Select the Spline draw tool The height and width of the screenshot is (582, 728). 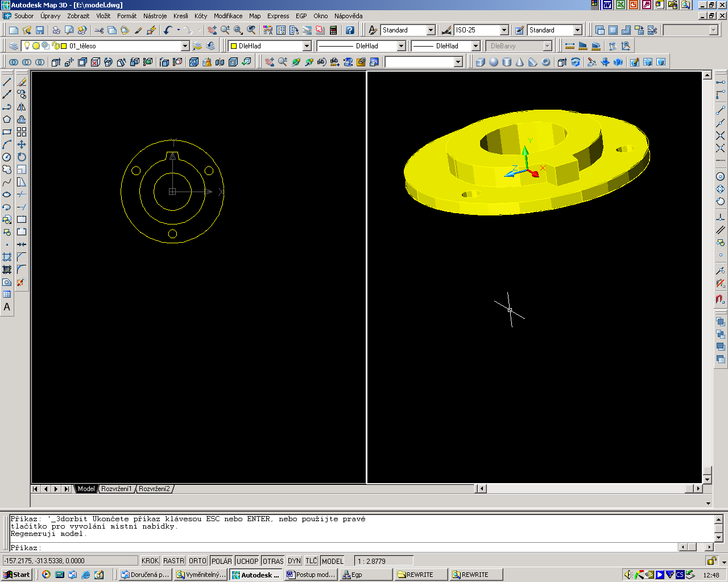pyautogui.click(x=7, y=182)
